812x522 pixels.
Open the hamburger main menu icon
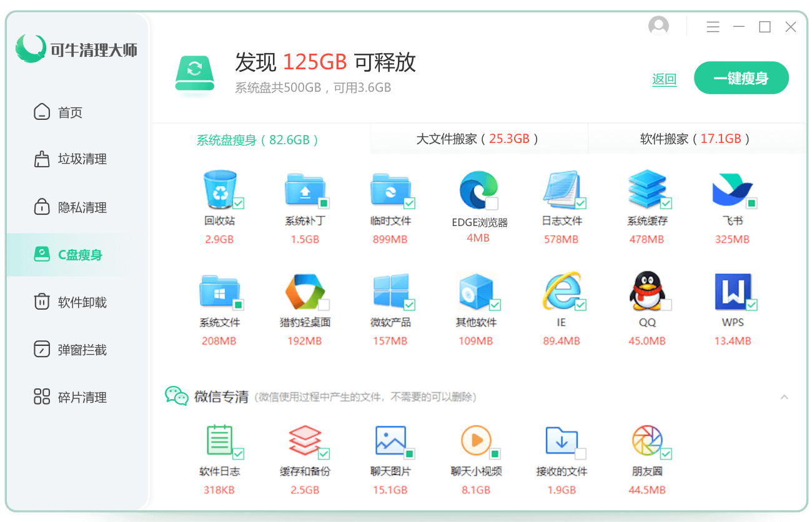pyautogui.click(x=713, y=27)
